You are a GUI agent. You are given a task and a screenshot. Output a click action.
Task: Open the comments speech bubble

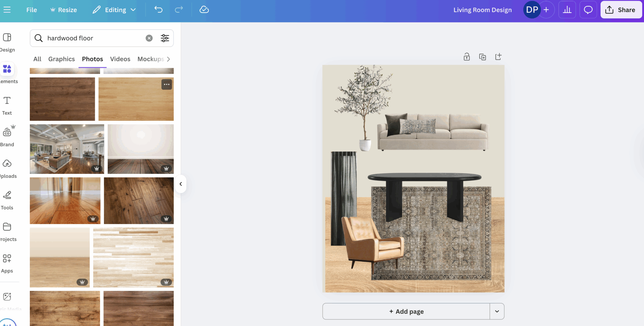coord(588,10)
